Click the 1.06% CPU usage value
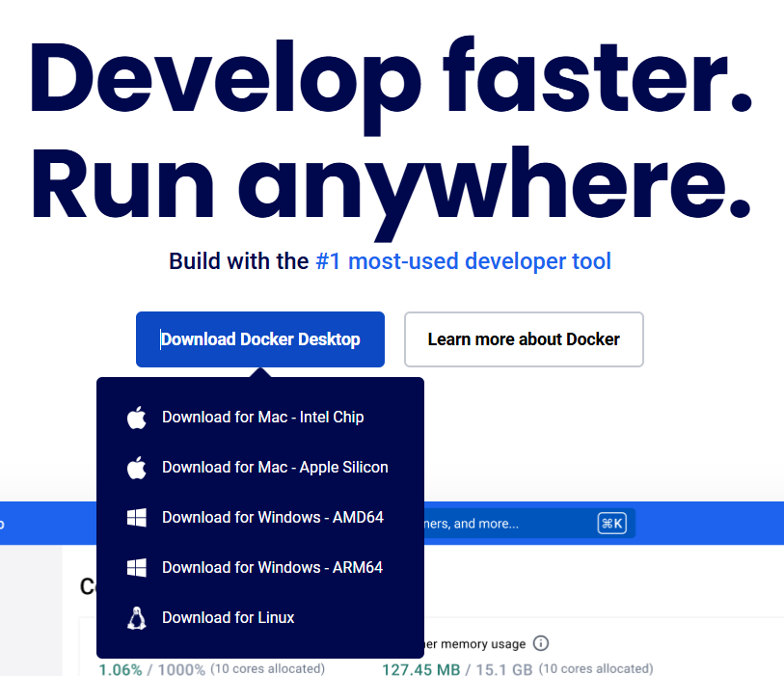784x676 pixels. pos(121,669)
